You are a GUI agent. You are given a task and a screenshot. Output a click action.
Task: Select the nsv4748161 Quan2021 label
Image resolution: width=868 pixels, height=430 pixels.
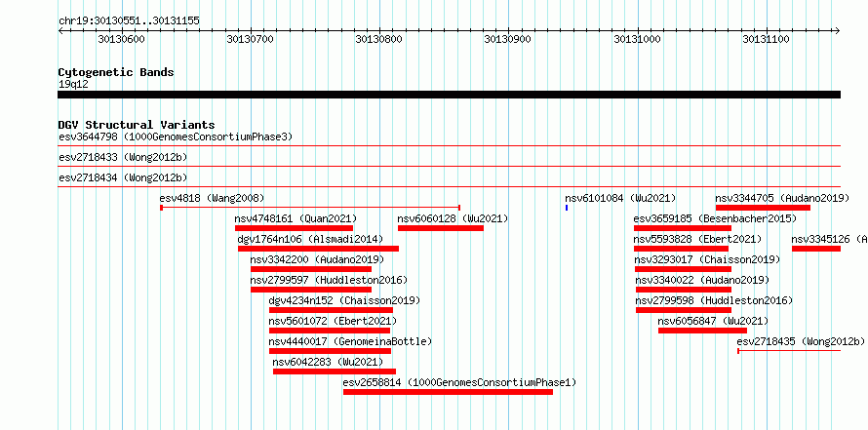click(296, 218)
